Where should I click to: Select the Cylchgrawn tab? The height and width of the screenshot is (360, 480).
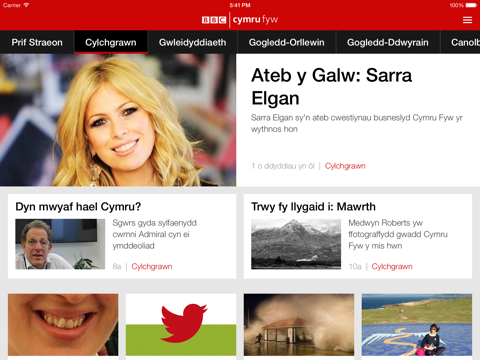coord(111,42)
